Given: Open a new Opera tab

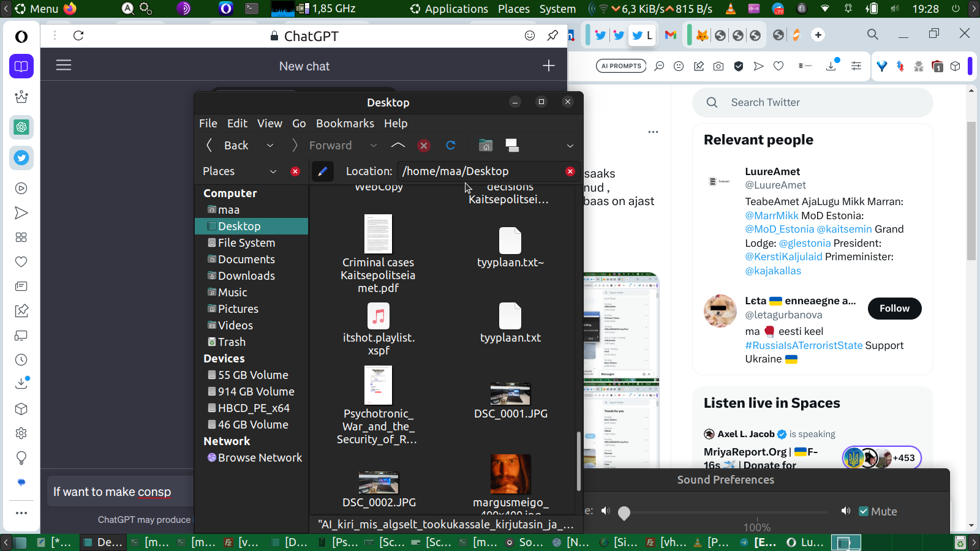Looking at the screenshot, I should click(x=818, y=35).
